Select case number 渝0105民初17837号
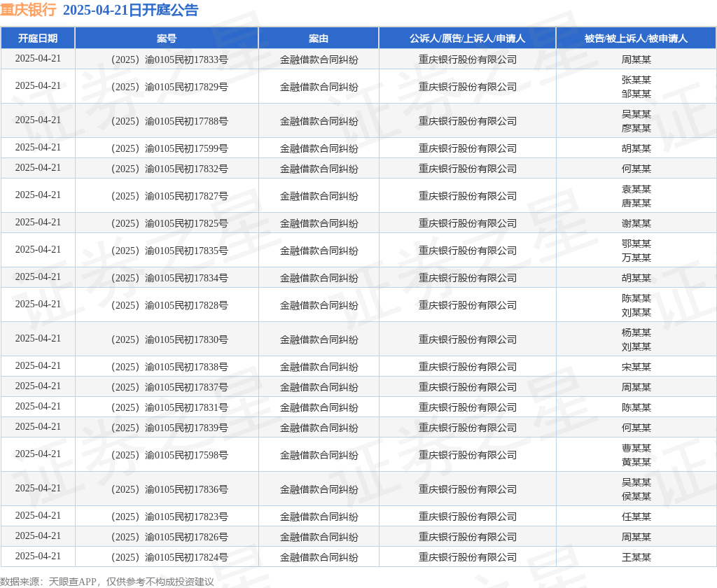Screen dimensions: 717x588 click(169, 387)
